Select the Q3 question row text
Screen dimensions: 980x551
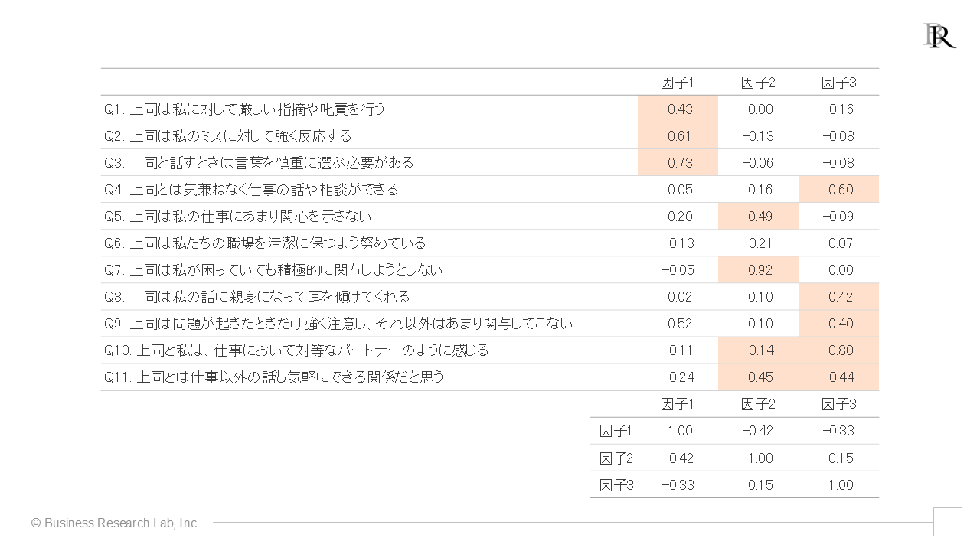pyautogui.click(x=259, y=163)
